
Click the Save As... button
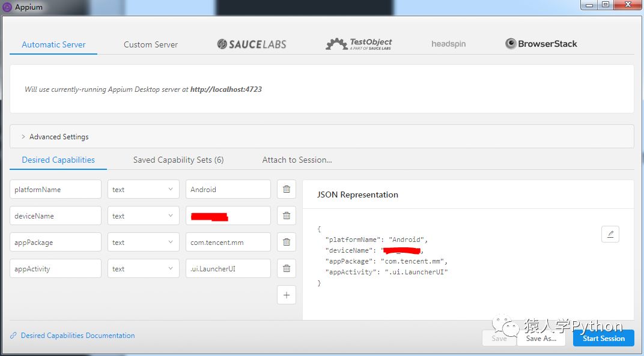point(541,339)
